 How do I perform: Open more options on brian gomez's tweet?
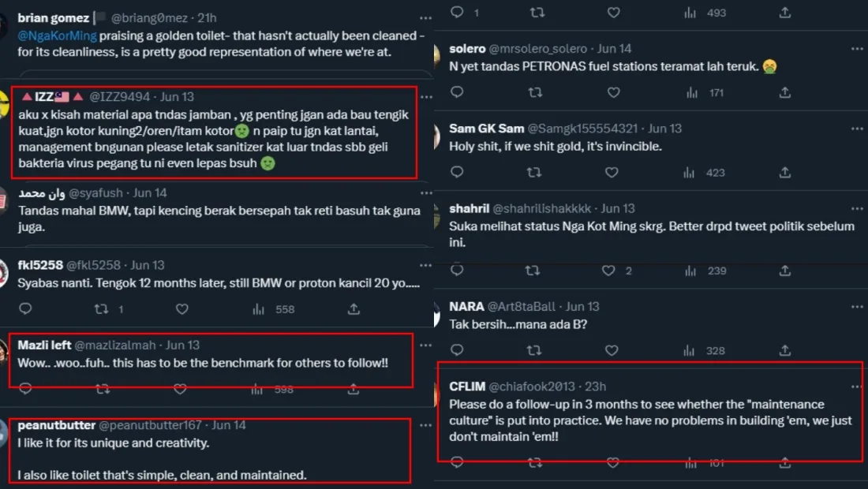[x=426, y=17]
